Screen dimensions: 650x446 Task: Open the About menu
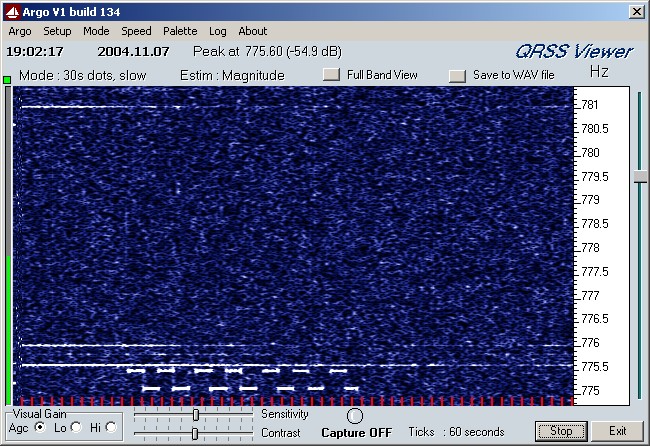click(x=252, y=31)
